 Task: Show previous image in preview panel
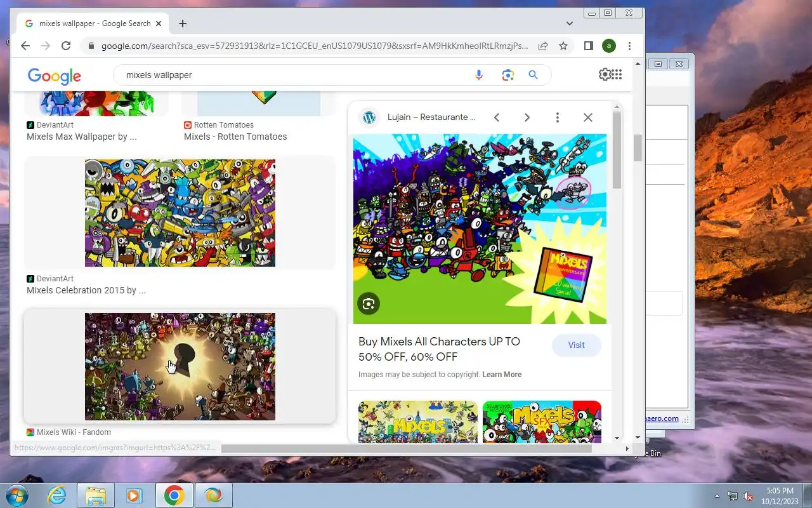click(497, 117)
